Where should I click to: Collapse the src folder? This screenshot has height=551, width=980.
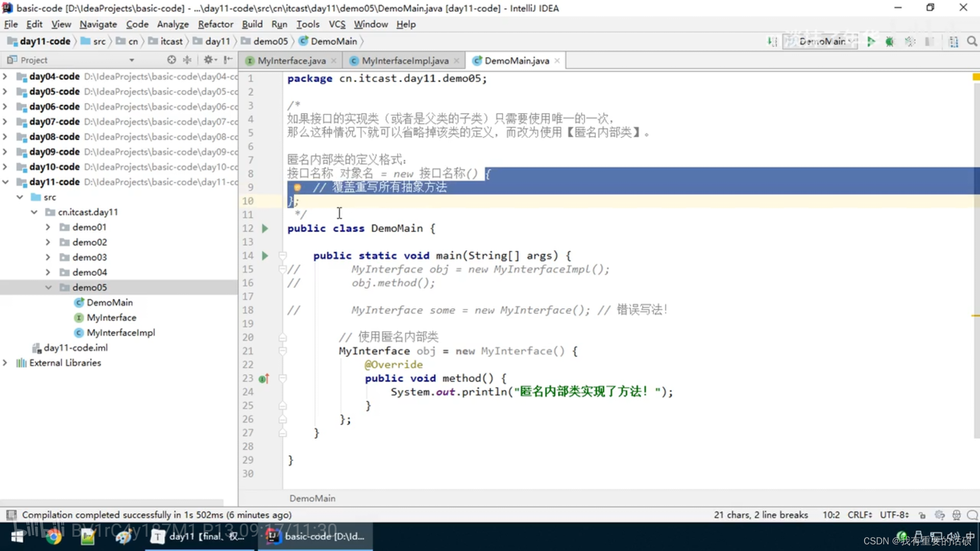coord(20,197)
